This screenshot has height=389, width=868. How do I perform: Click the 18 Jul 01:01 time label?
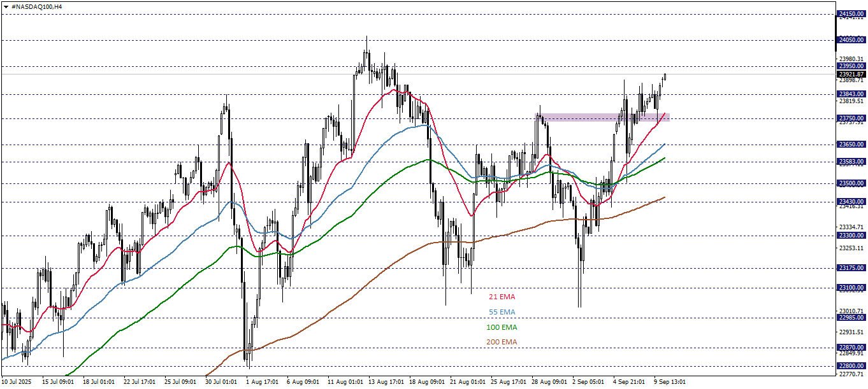[98, 382]
